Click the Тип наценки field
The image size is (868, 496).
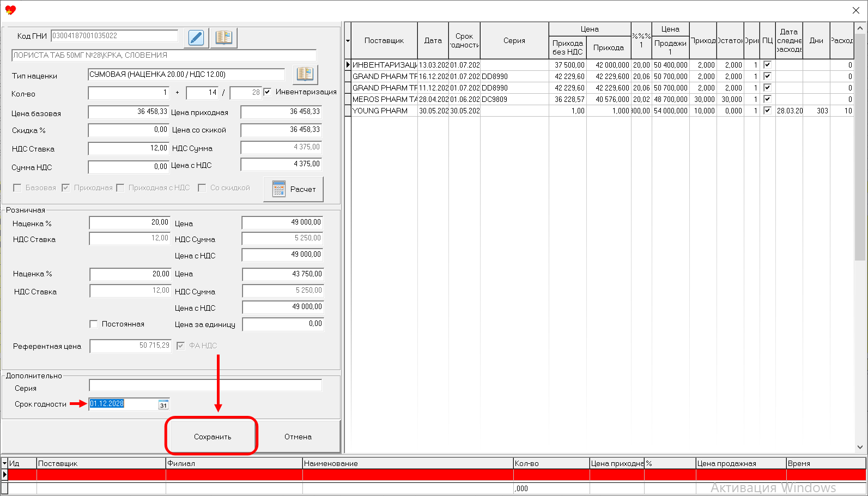pos(186,75)
